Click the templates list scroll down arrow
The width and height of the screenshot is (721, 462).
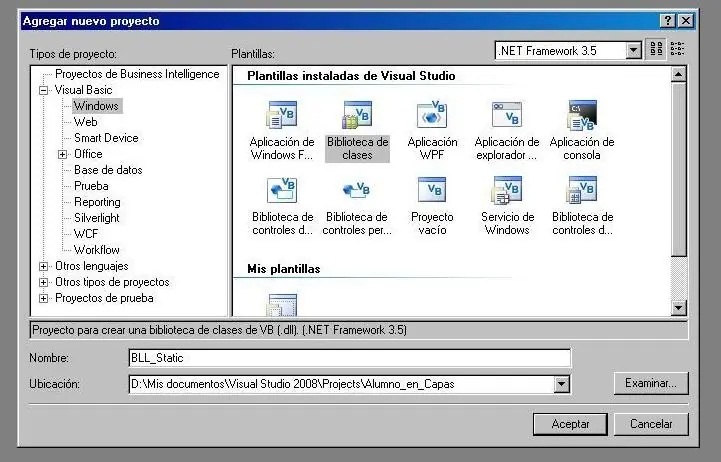(679, 308)
